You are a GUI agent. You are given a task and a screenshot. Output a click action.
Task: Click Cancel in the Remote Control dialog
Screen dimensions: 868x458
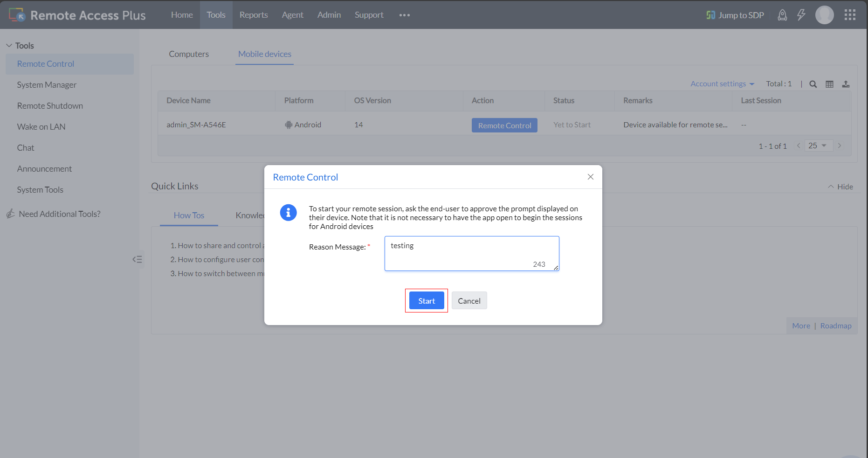click(x=469, y=301)
